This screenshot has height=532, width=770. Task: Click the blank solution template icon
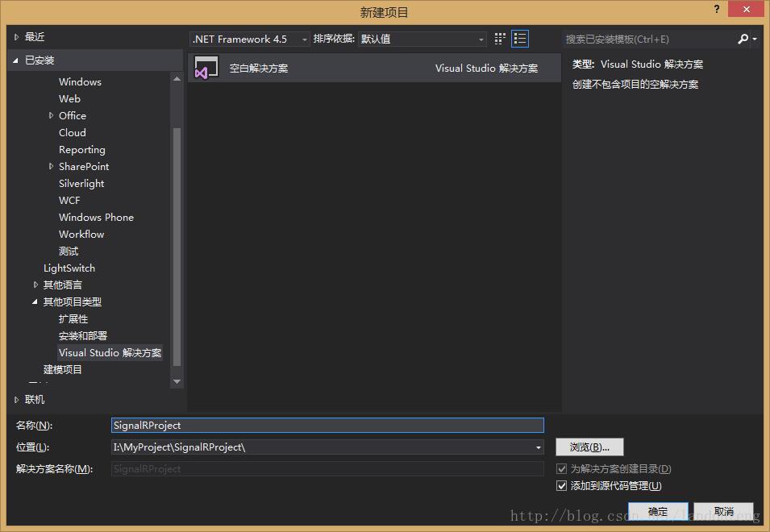click(206, 69)
